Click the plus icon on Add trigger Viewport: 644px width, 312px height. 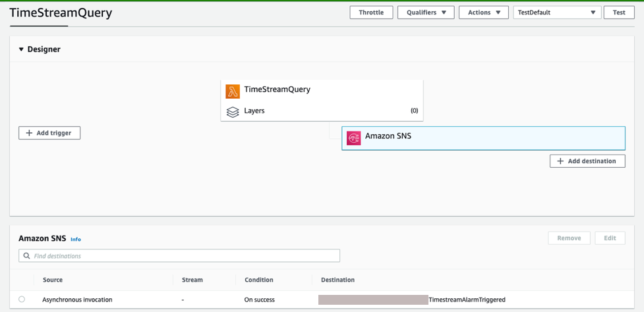(29, 133)
